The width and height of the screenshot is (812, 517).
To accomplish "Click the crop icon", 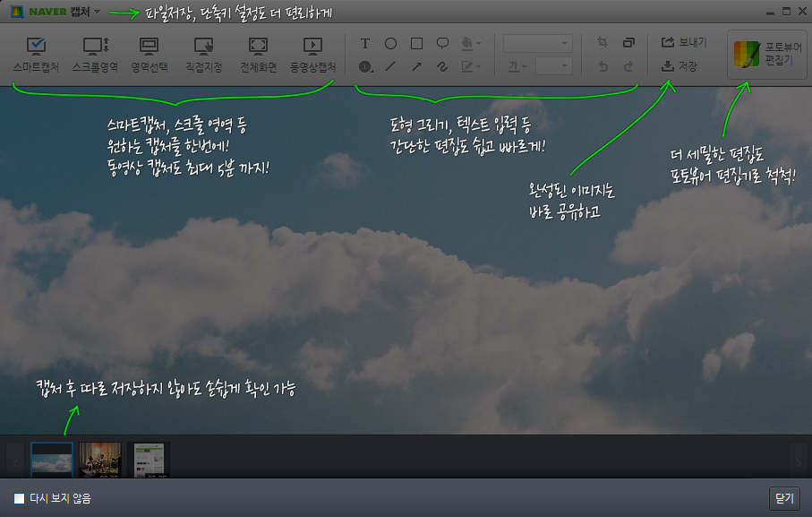I will pyautogui.click(x=601, y=40).
